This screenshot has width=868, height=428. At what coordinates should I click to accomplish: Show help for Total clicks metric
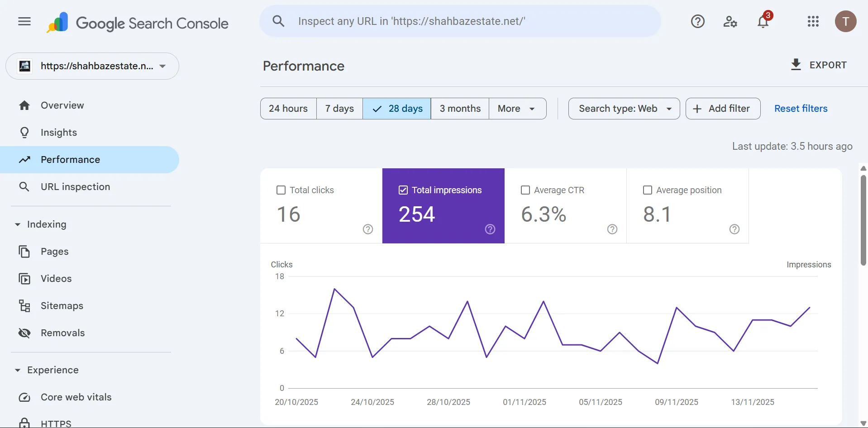(368, 229)
